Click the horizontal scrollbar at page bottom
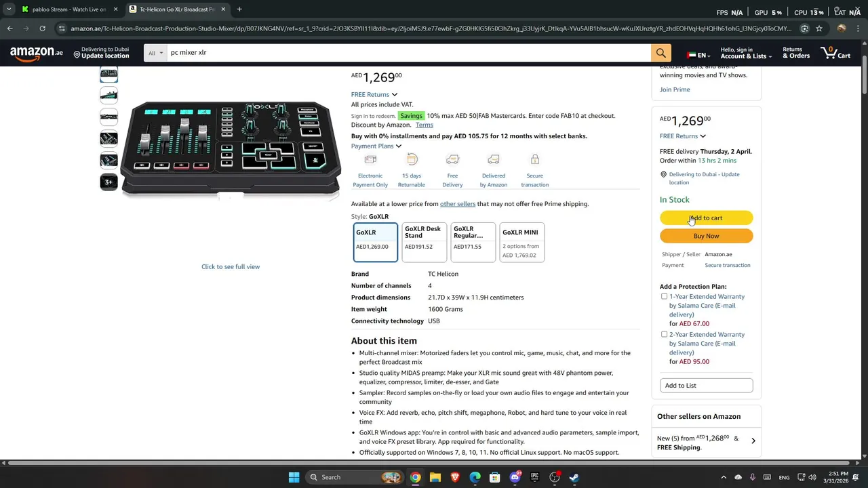868x488 pixels. pyautogui.click(x=431, y=463)
